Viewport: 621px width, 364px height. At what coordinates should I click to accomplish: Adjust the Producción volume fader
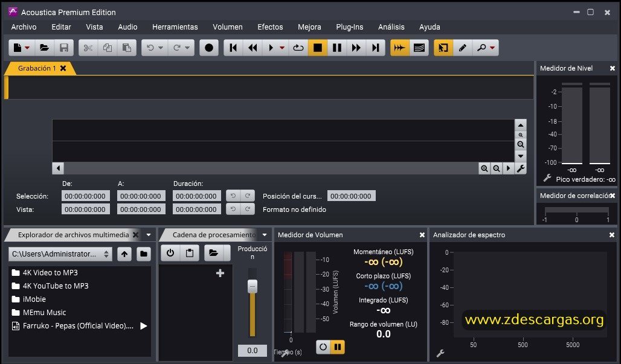click(x=253, y=286)
